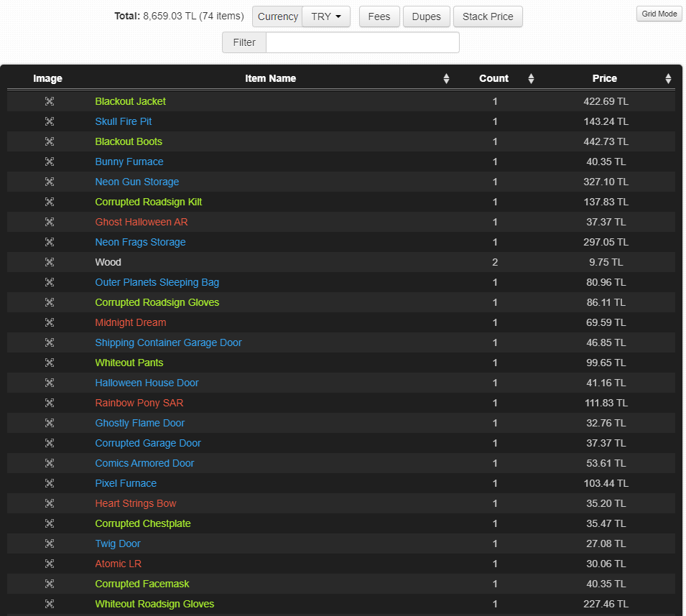This screenshot has width=686, height=616.
Task: Click the count value 2 for Wood
Action: coord(495,262)
